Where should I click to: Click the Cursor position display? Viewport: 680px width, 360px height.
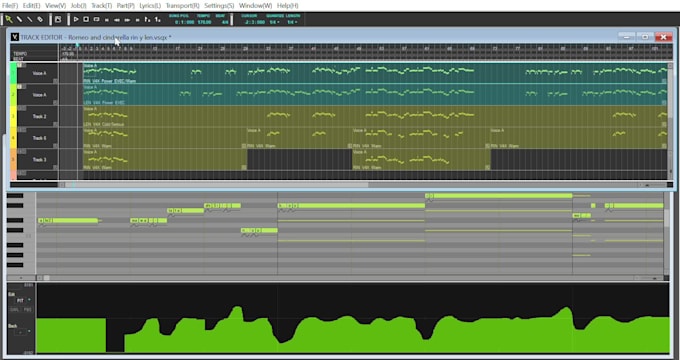pyautogui.click(x=255, y=22)
